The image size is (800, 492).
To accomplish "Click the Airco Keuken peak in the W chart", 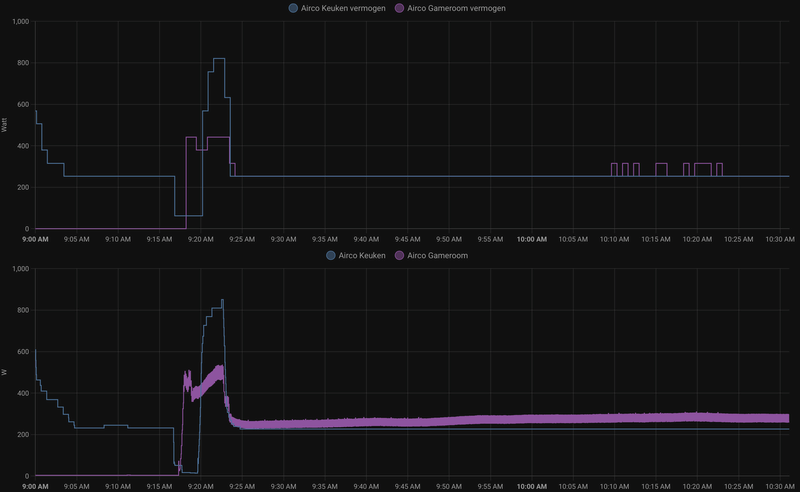I will [222, 301].
